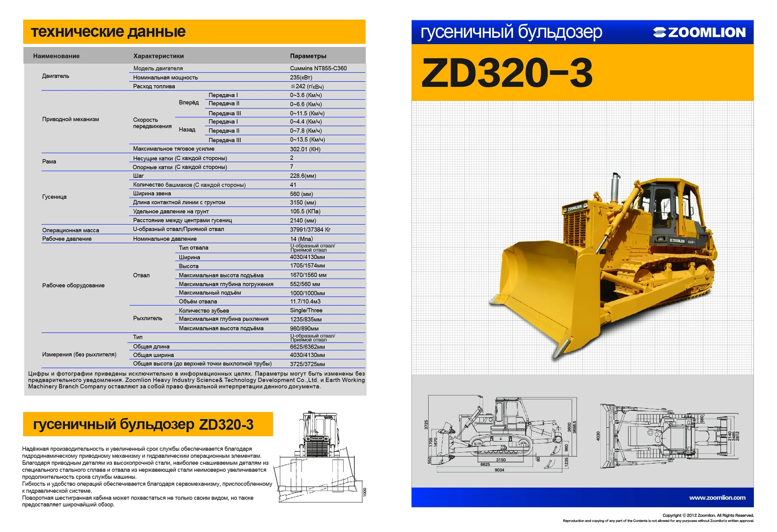Click the 37991/37384 Кг mass value
The image size is (777, 532).
point(310,229)
